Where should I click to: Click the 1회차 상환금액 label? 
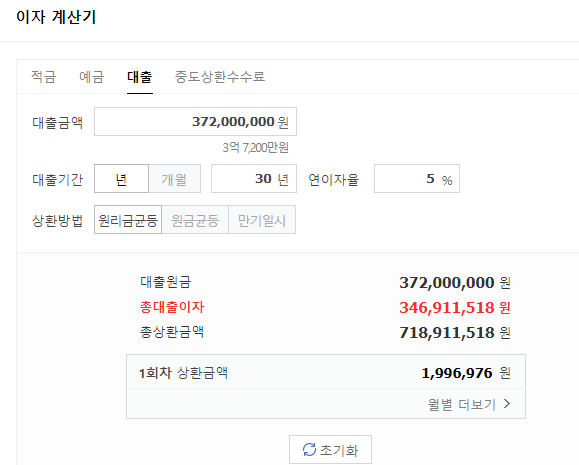[x=183, y=373]
